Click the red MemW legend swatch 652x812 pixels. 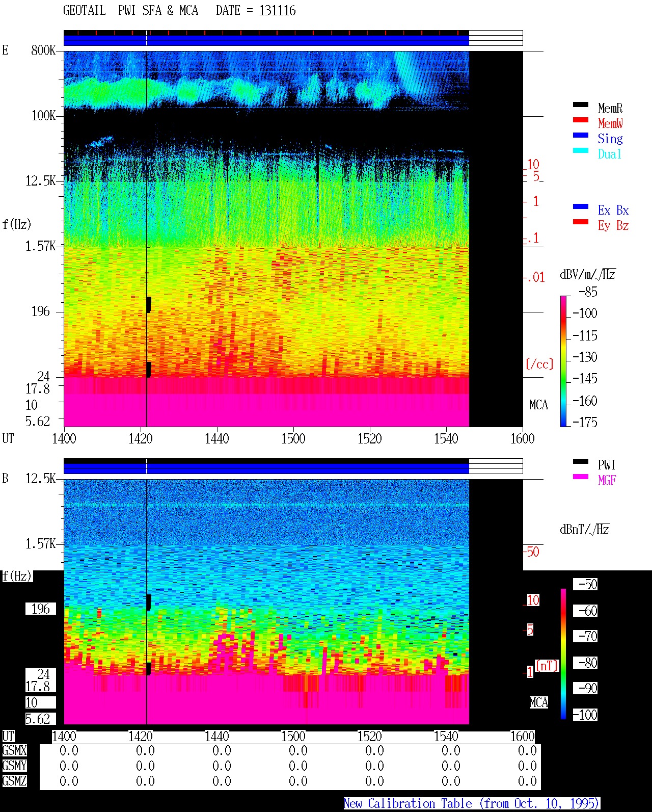click(581, 120)
